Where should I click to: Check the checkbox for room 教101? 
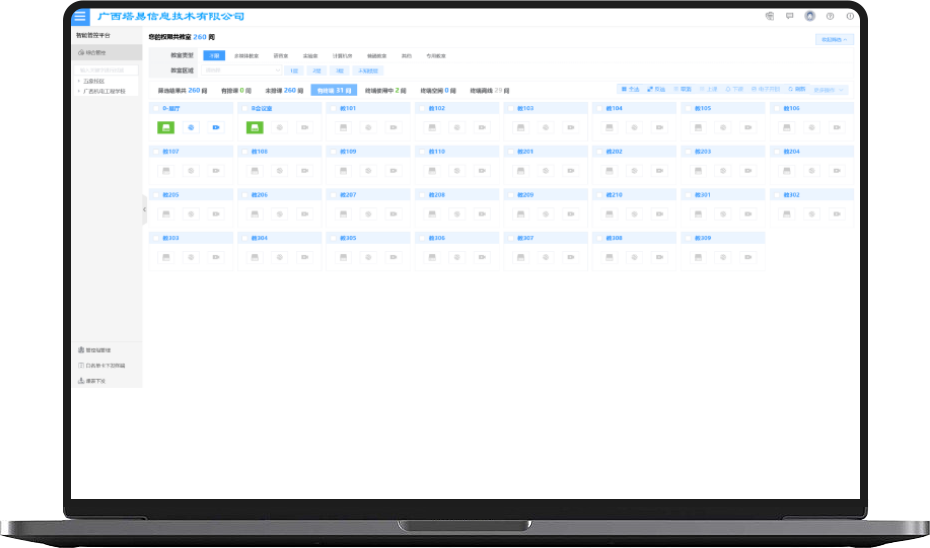click(x=333, y=108)
